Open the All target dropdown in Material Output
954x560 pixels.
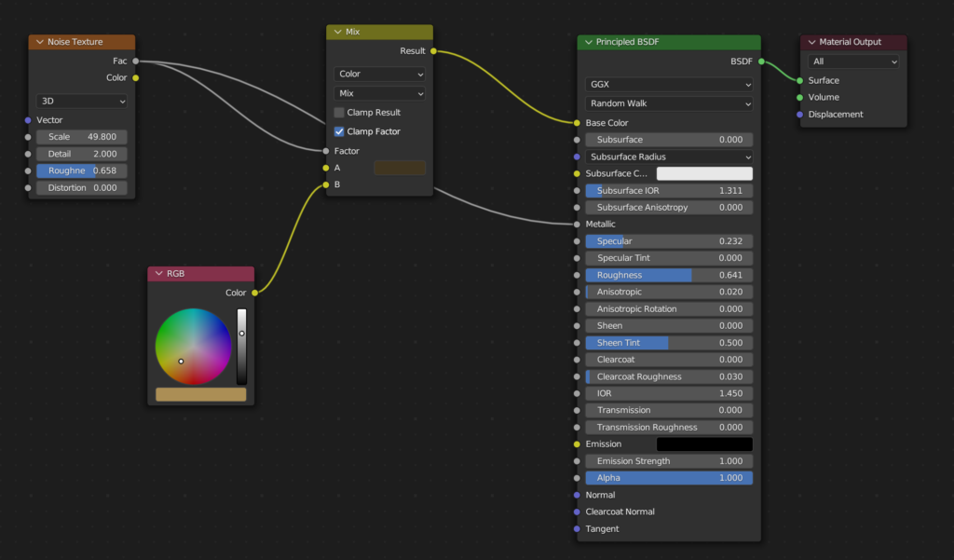(x=854, y=61)
